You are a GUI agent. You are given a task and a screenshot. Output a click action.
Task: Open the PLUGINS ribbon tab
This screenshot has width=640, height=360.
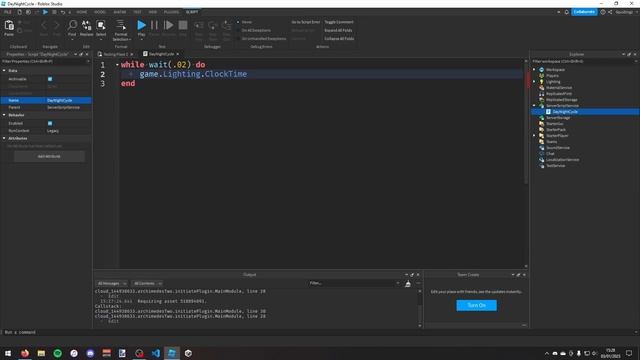tap(171, 12)
